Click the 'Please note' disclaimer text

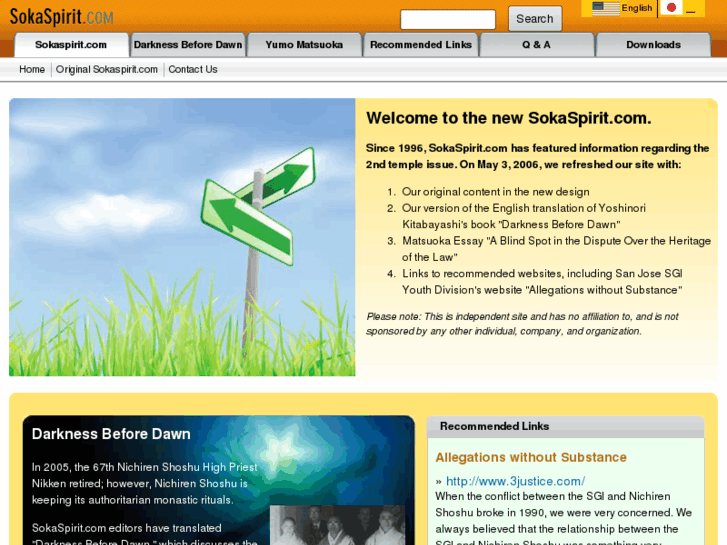522,324
